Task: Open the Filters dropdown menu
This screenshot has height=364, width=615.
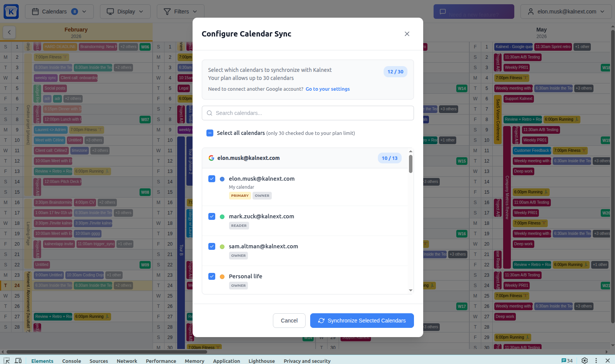Action: (180, 12)
